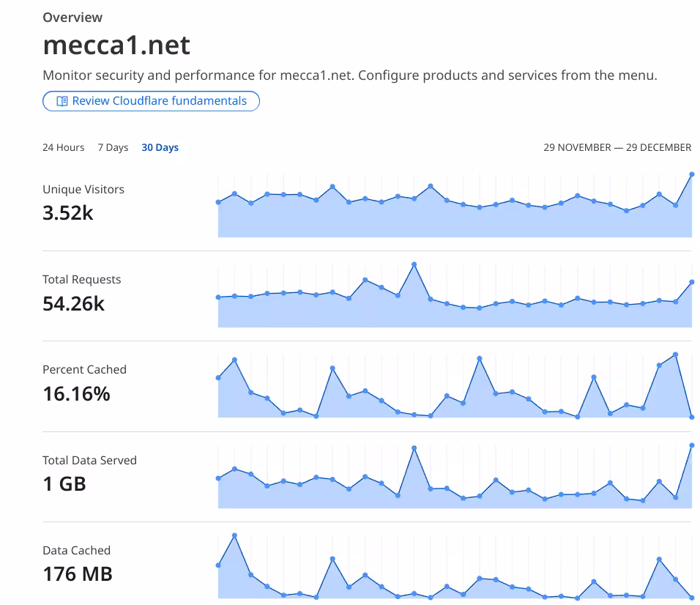
Task: Switch to the 24 Hours view
Action: tap(63, 147)
